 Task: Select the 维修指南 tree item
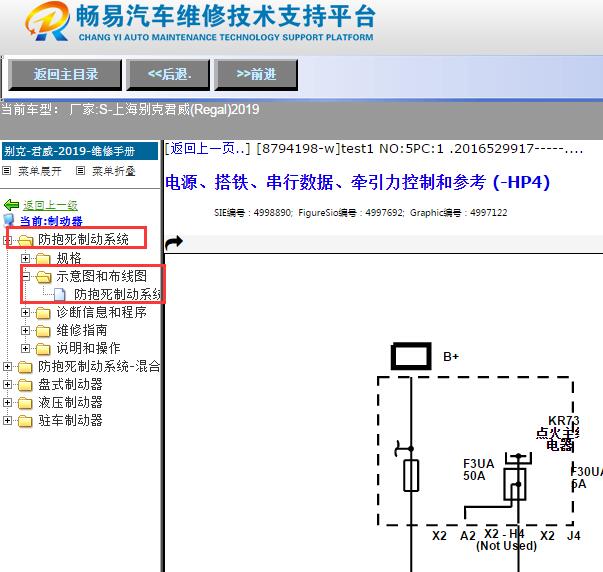82,330
